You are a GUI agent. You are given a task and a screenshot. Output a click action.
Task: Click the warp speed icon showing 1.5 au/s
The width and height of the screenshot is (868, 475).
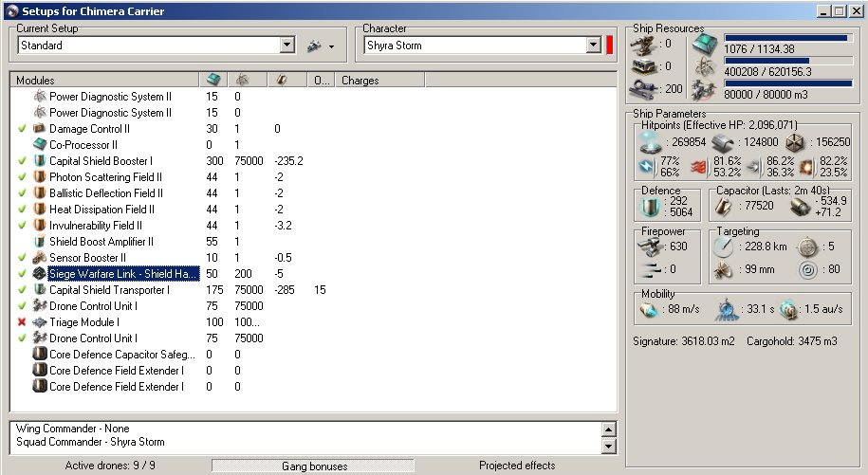pos(787,310)
